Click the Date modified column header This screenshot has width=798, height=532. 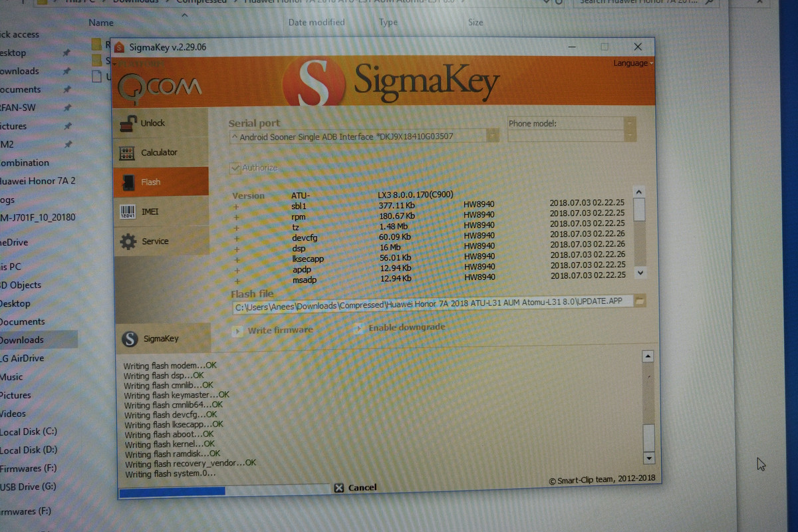click(317, 23)
